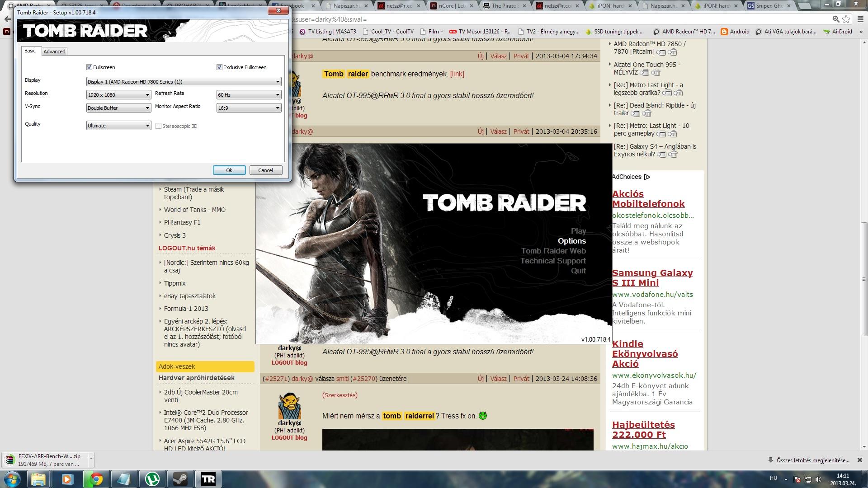The height and width of the screenshot is (488, 868).
Task: Open Windows Explorer from taskbar
Action: [38, 479]
